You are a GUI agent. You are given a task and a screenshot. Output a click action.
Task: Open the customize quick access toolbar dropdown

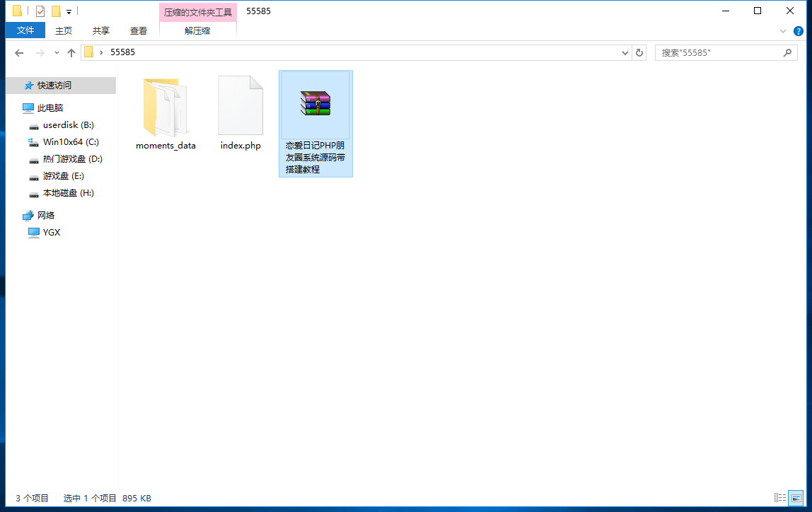pos(69,11)
